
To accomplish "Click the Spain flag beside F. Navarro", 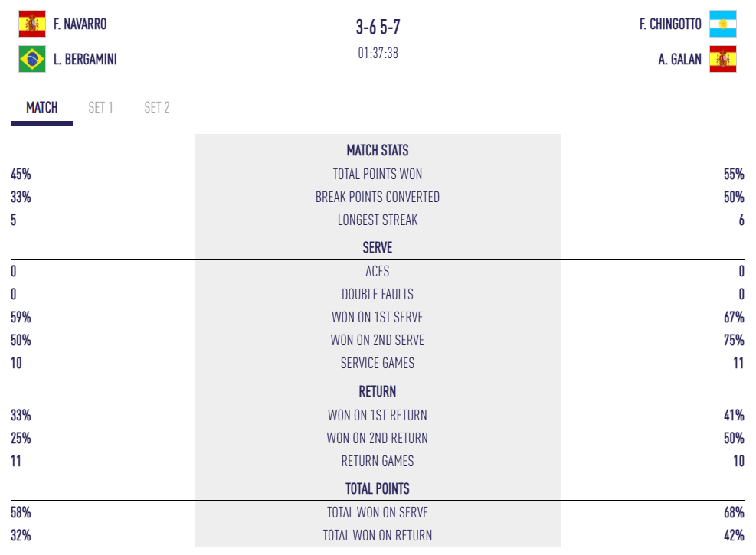I will [x=32, y=24].
